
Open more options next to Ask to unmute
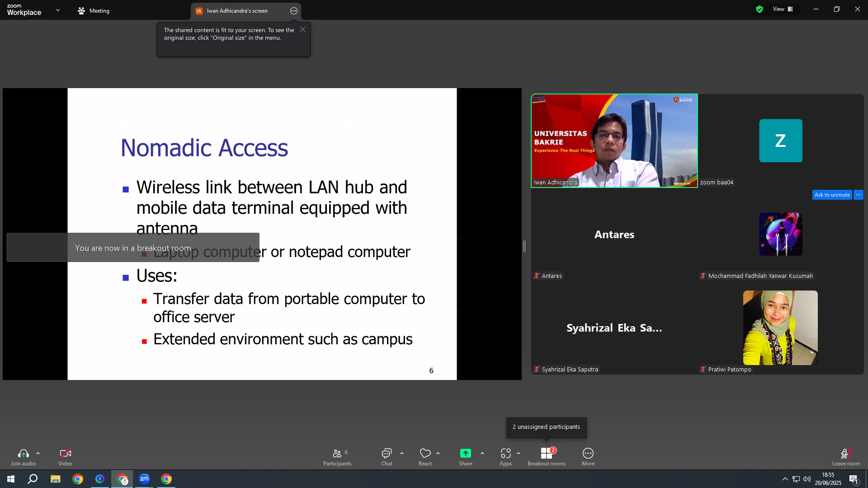[859, 195]
